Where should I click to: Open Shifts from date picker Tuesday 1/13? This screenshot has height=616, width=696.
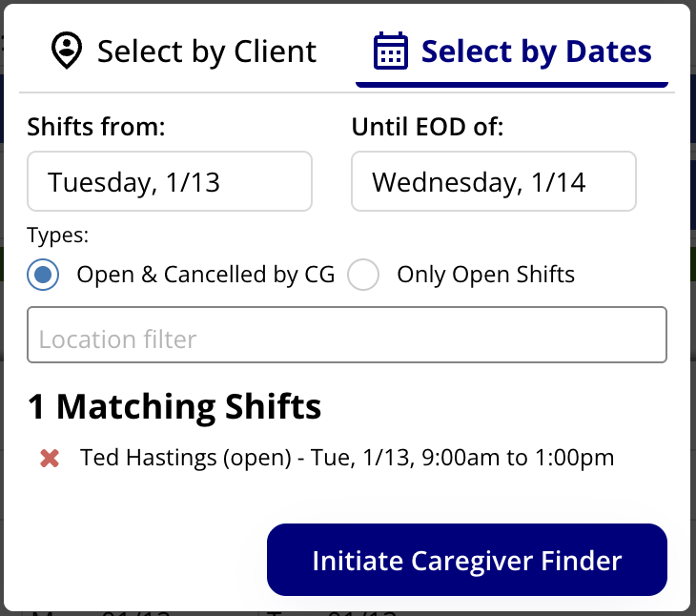170,181
